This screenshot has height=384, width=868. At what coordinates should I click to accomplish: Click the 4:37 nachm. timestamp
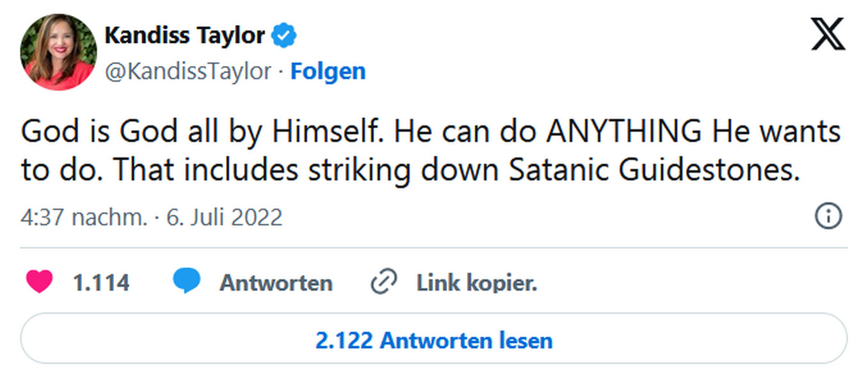[x=84, y=218]
